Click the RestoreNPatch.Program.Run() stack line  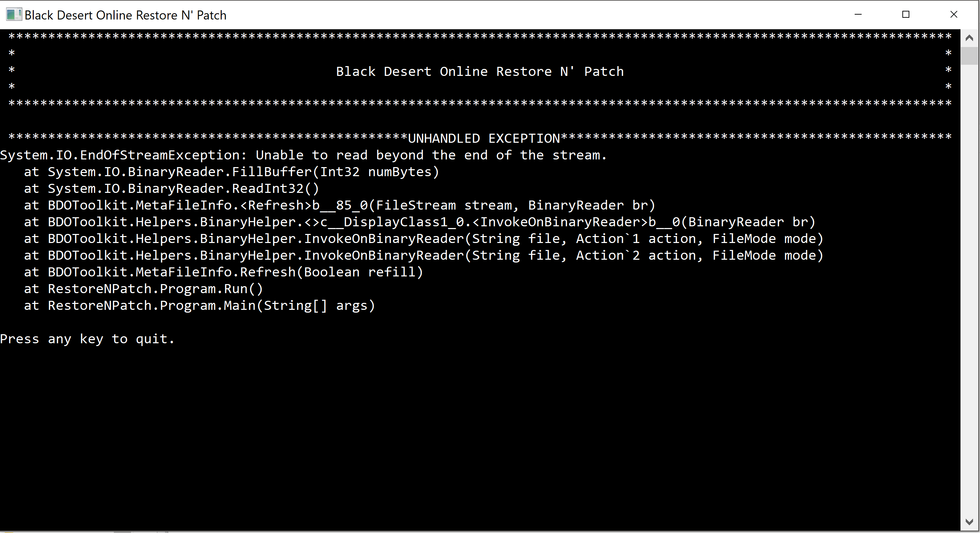coord(155,289)
